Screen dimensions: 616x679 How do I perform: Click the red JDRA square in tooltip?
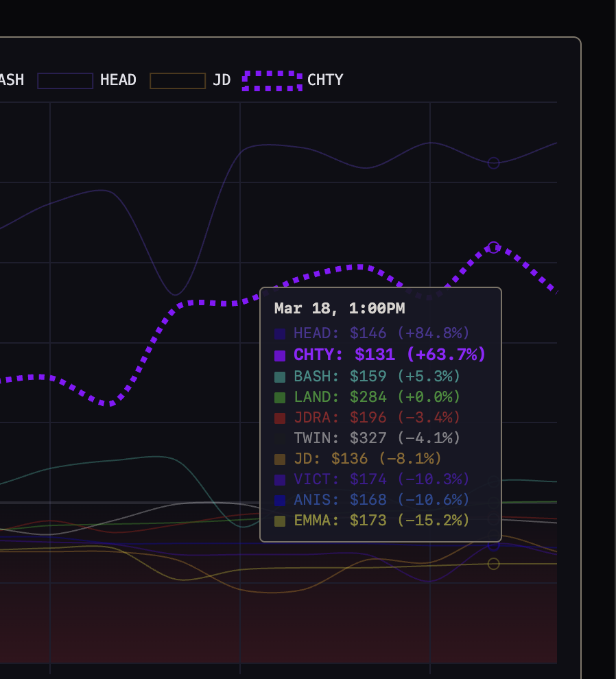280,418
